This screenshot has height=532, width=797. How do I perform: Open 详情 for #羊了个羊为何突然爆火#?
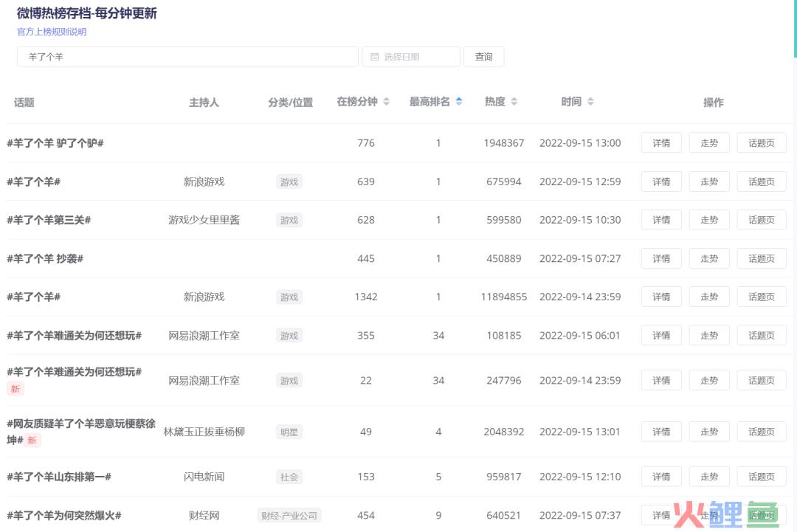(661, 515)
